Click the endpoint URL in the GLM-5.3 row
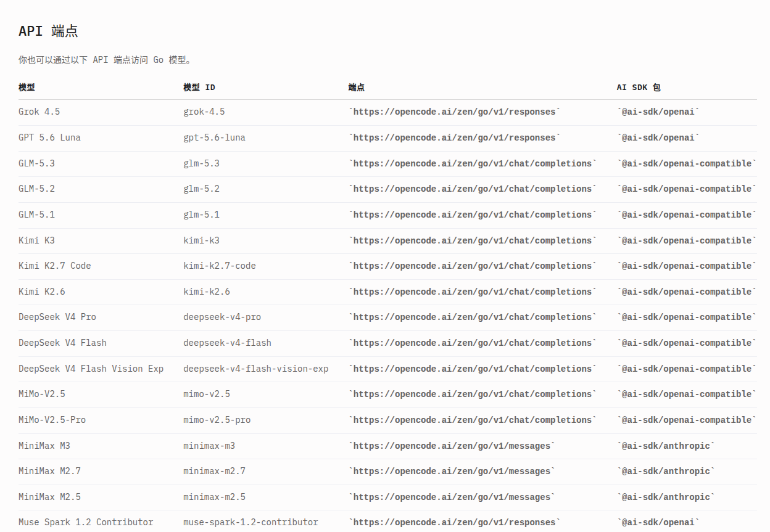Screen dimensions: 770x532 click(x=473, y=163)
